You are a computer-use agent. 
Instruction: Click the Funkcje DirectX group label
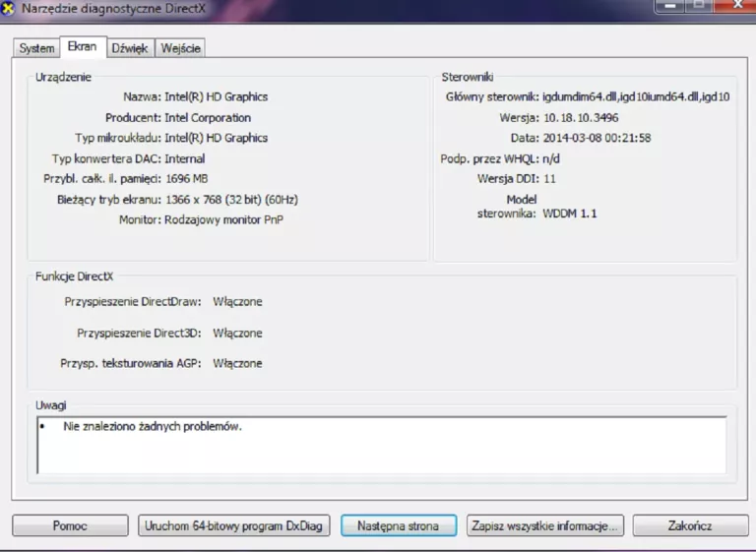click(x=74, y=276)
